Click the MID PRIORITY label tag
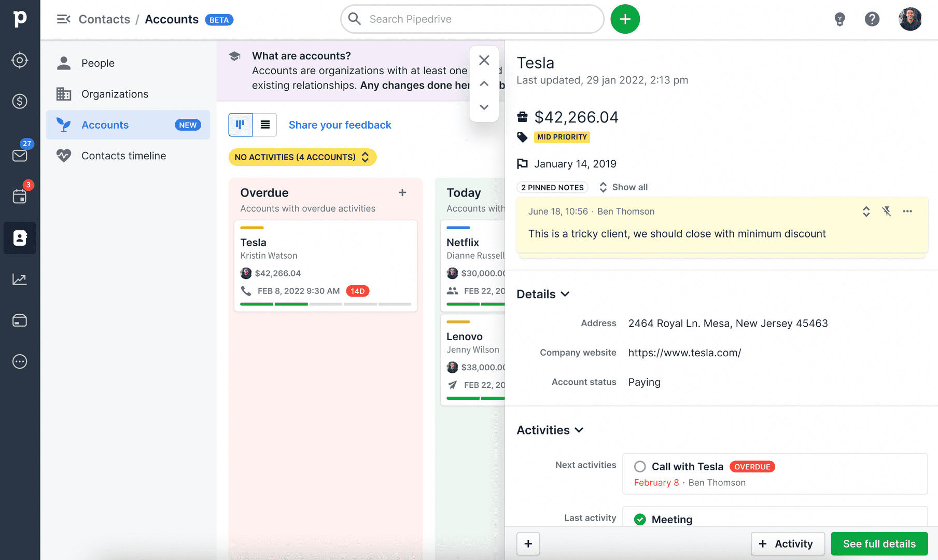This screenshot has width=938, height=560. point(562,137)
